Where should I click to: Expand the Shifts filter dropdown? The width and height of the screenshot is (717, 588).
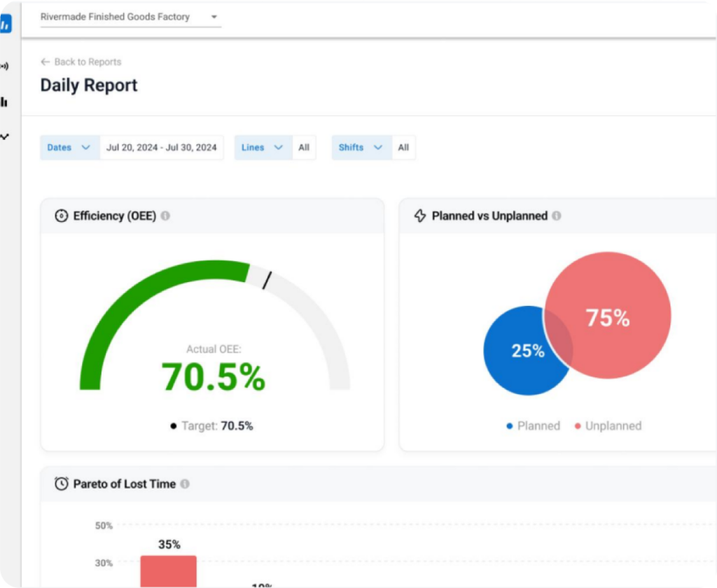362,147
